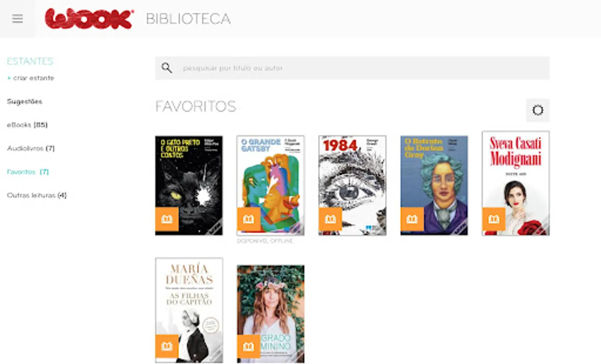601x364 pixels.
Task: Select the Favoritos (7) shelf
Action: pos(28,172)
